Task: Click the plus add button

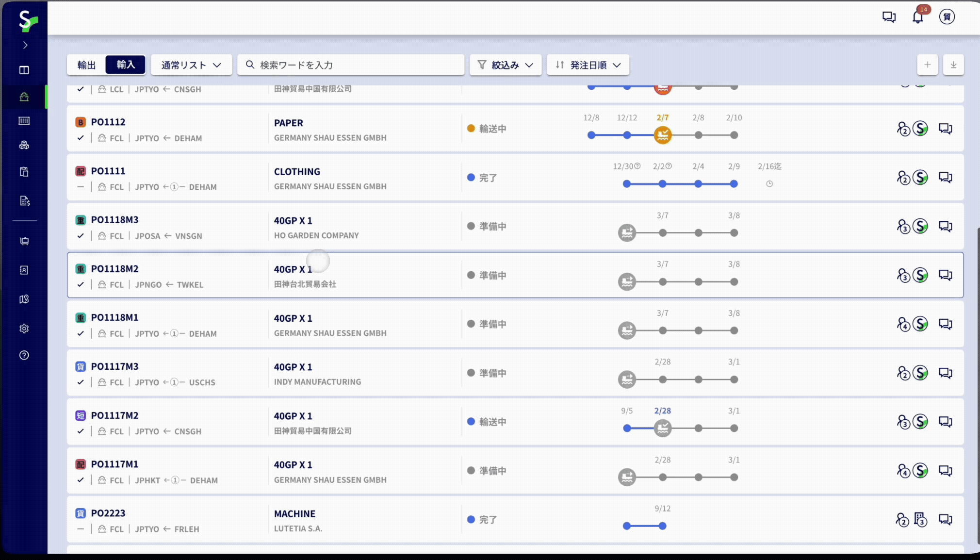Action: [x=927, y=65]
